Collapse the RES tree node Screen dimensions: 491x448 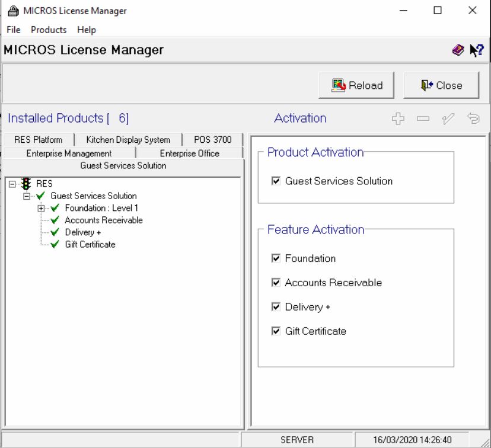(x=12, y=184)
